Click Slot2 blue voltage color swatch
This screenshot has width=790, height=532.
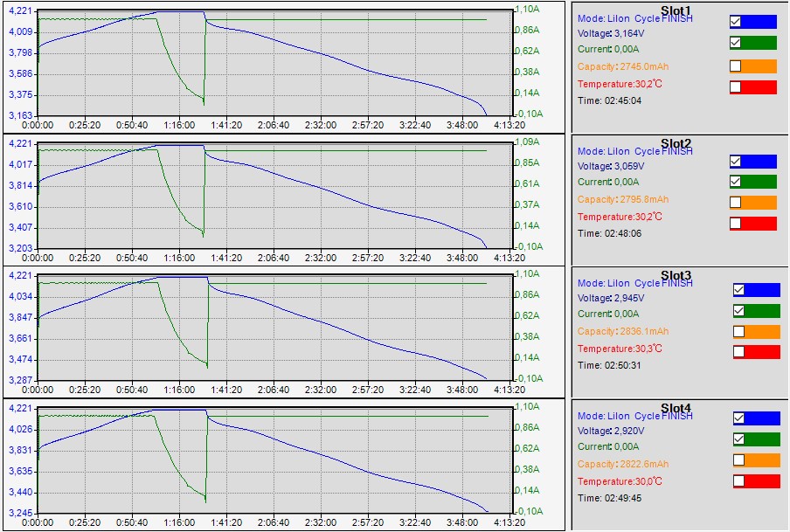pos(759,162)
